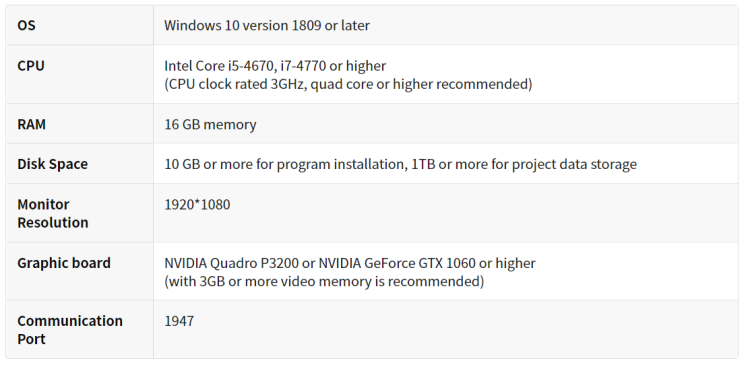Select the 16 GB memory value
The image size is (750, 365).
click(x=210, y=124)
